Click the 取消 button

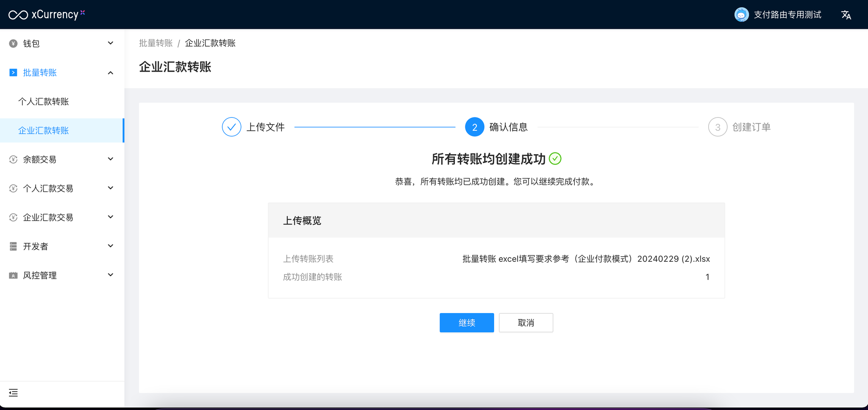coord(526,323)
